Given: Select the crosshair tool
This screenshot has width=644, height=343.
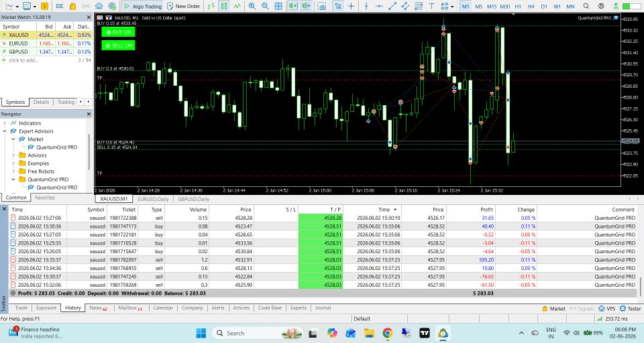Looking at the screenshot, I should [351, 6].
